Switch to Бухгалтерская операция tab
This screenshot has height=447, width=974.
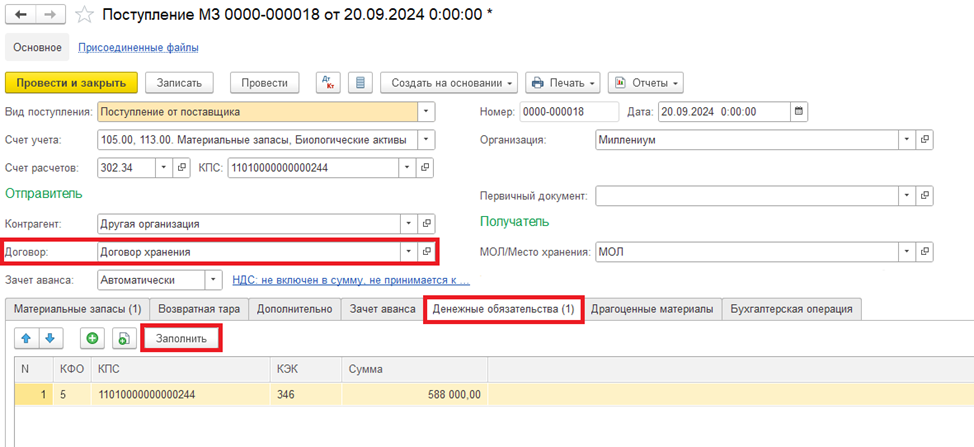point(791,309)
